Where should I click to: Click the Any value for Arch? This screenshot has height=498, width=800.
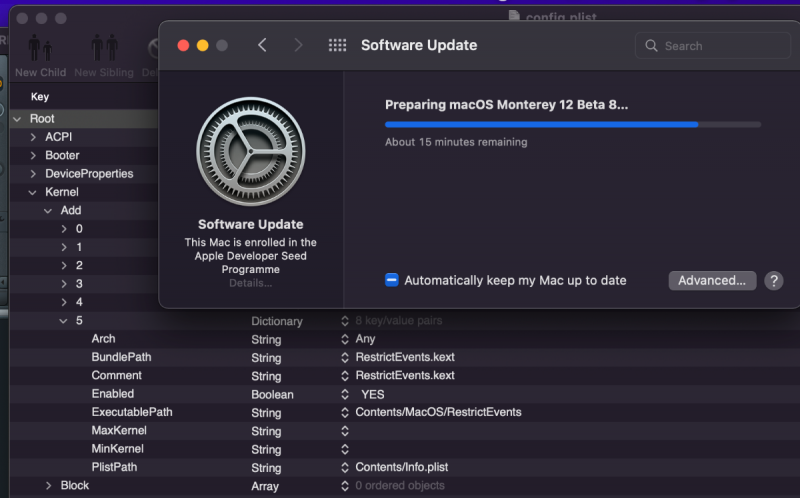(x=365, y=339)
